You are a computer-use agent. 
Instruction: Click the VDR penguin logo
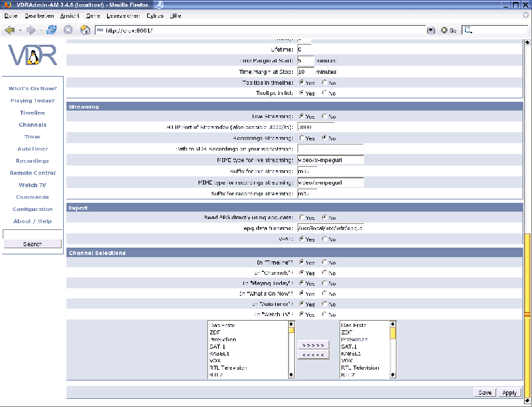point(32,56)
